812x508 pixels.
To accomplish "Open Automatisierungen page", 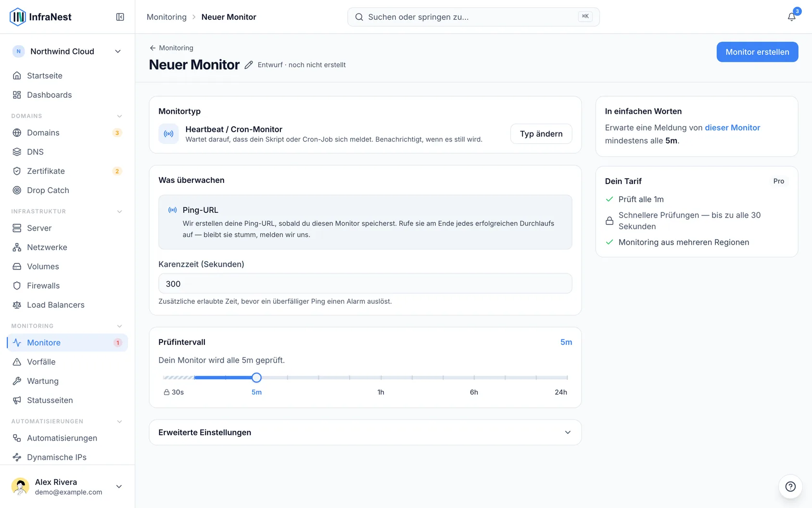I will pos(67,438).
